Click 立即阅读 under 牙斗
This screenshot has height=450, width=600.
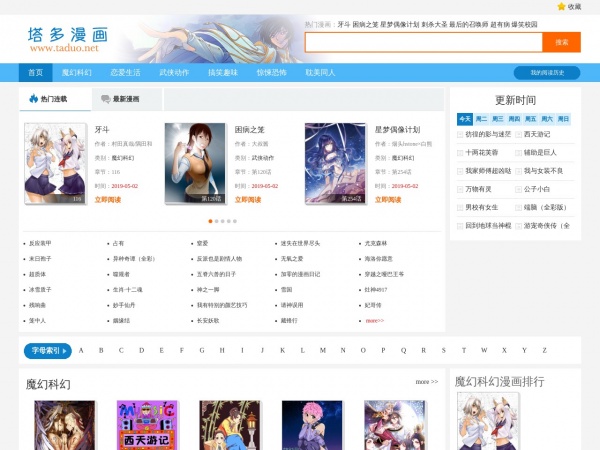(108, 200)
